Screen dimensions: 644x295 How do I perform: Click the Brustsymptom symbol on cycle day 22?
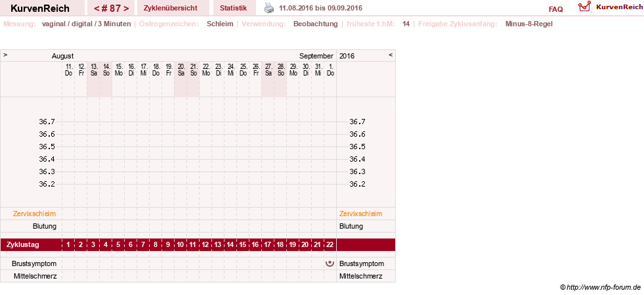330,263
